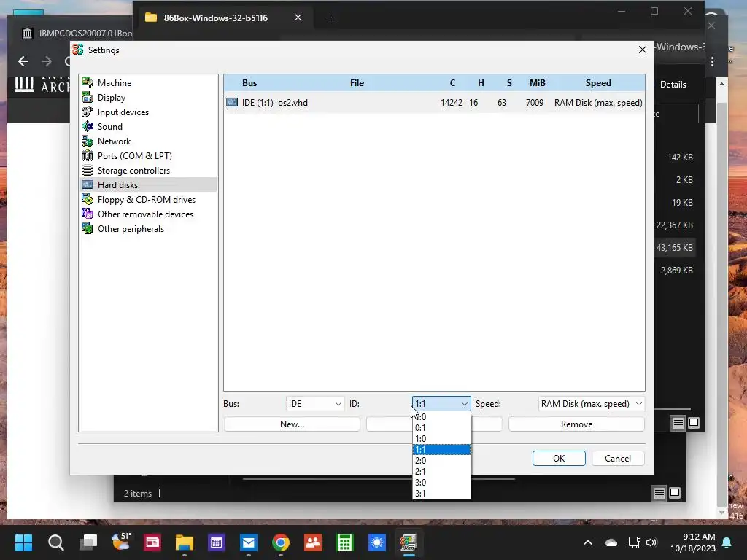The width and height of the screenshot is (747, 560).
Task: Sort by the Speed column header
Action: [598, 83]
